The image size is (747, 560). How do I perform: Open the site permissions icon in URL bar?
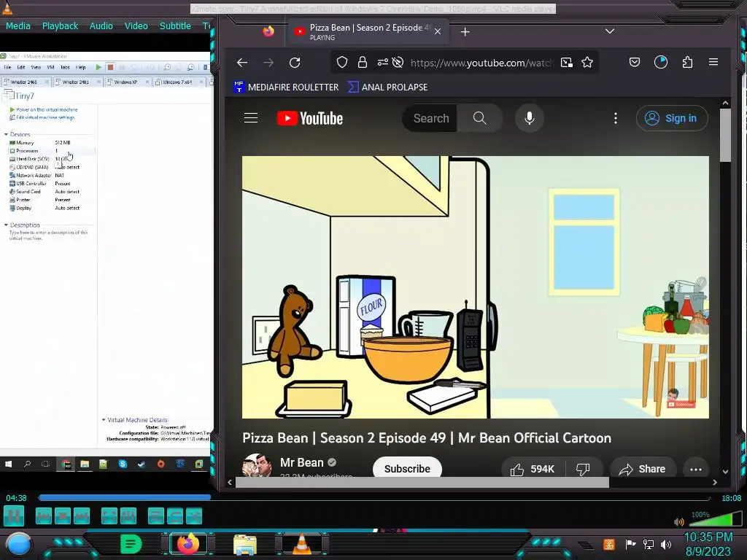pos(382,63)
